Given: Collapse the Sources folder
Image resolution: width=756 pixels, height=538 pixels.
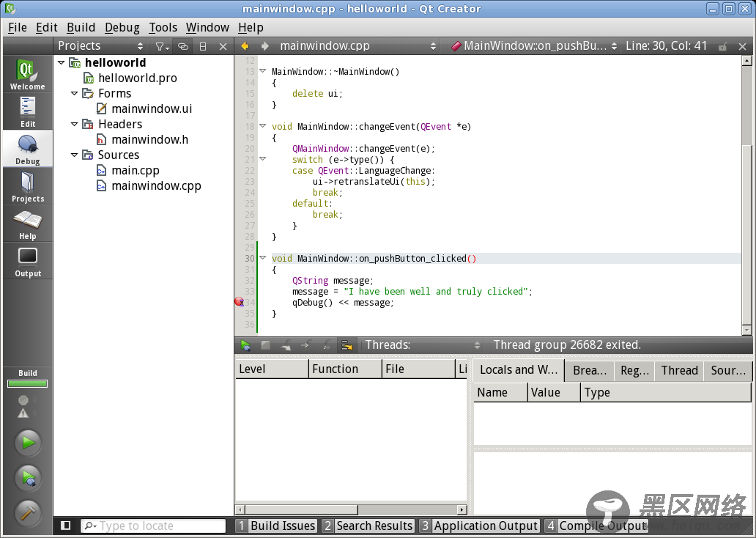Looking at the screenshot, I should (74, 155).
